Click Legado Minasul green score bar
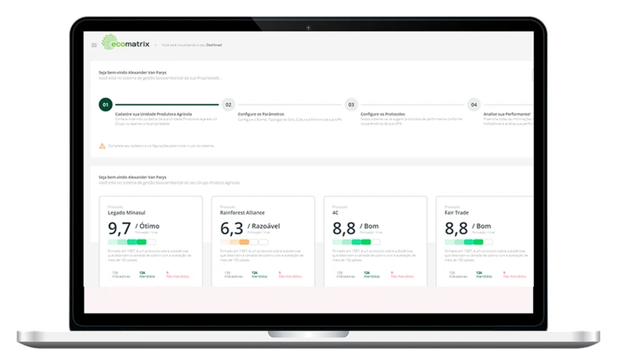Image resolution: width=620 pixels, height=364 pixels. tap(132, 242)
